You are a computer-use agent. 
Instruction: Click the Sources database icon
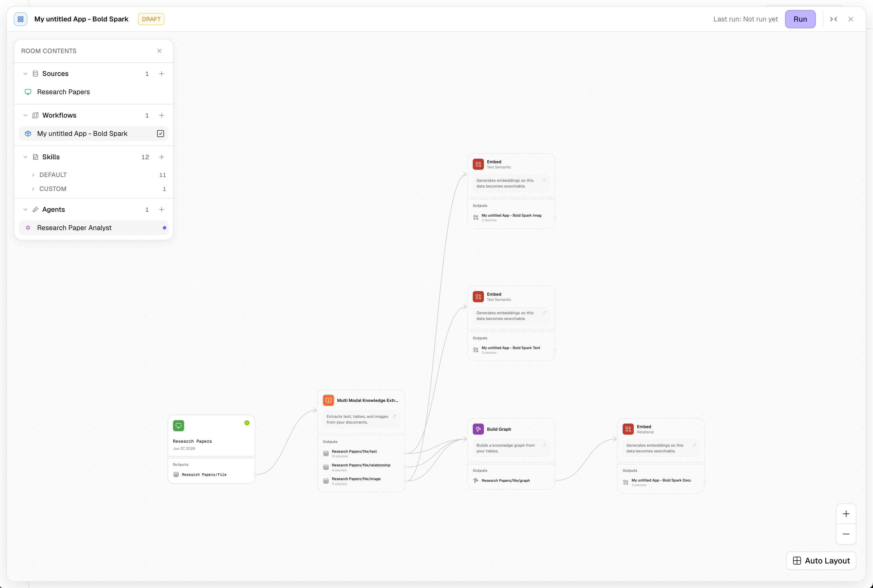35,74
